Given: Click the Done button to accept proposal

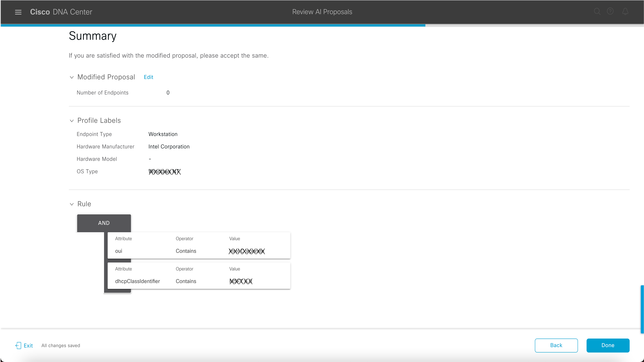Looking at the screenshot, I should (x=608, y=345).
